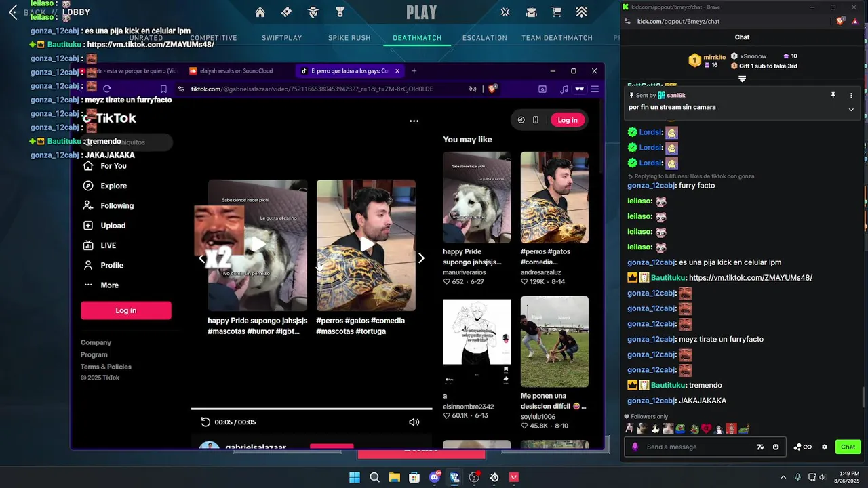This screenshot has width=868, height=488.
Task: Open pinned message three-dot options
Action: tap(851, 96)
